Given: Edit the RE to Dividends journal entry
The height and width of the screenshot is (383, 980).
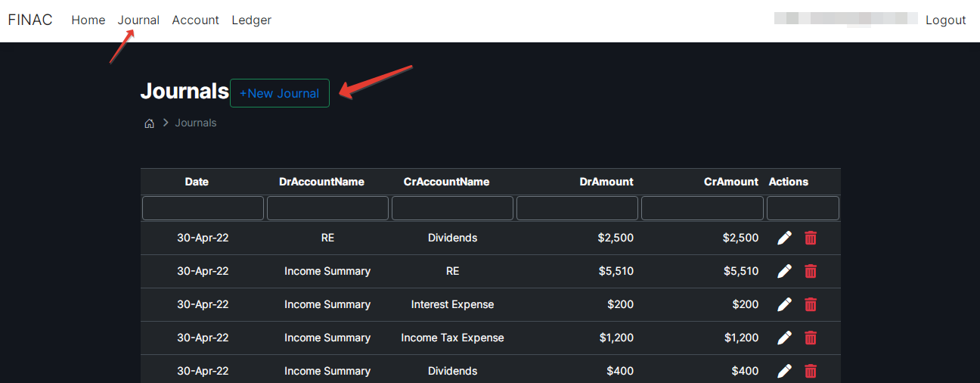Looking at the screenshot, I should (784, 238).
